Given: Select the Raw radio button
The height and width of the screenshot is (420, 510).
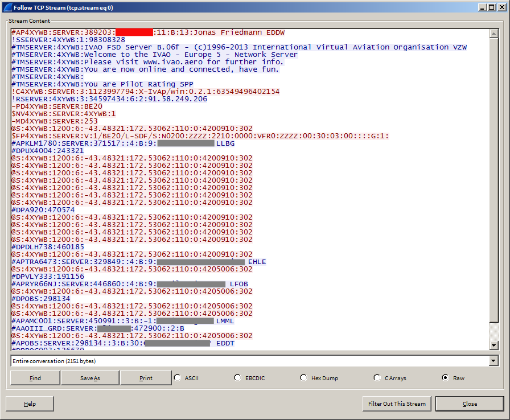Looking at the screenshot, I should coord(446,378).
